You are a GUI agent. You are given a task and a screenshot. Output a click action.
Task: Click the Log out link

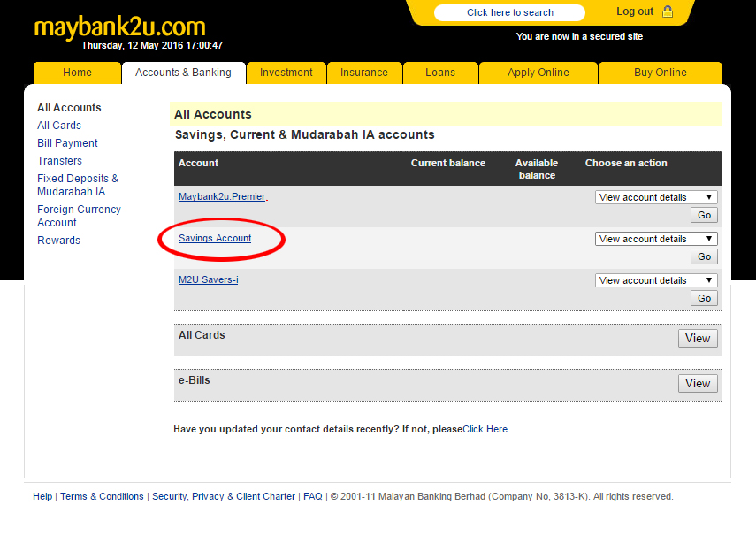(x=634, y=11)
